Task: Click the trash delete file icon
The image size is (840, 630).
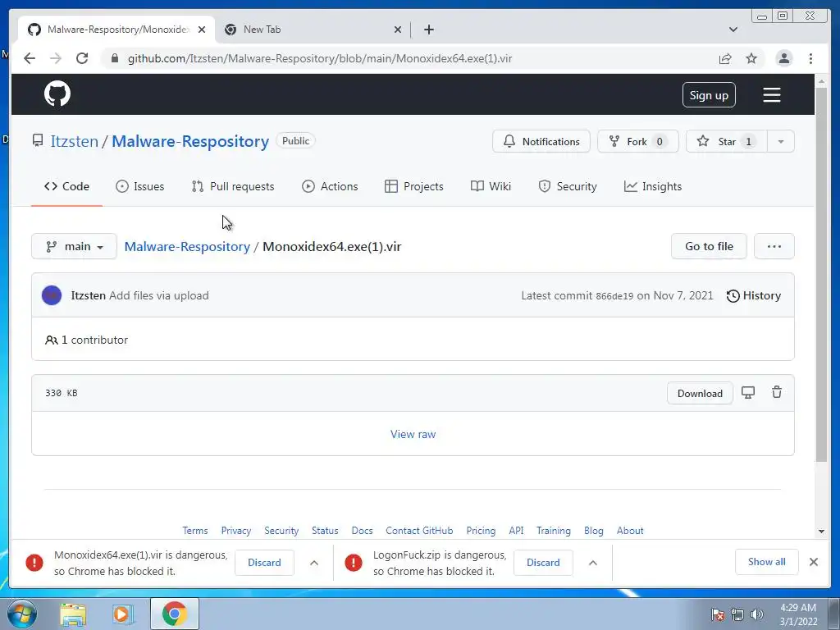Action: tap(776, 392)
